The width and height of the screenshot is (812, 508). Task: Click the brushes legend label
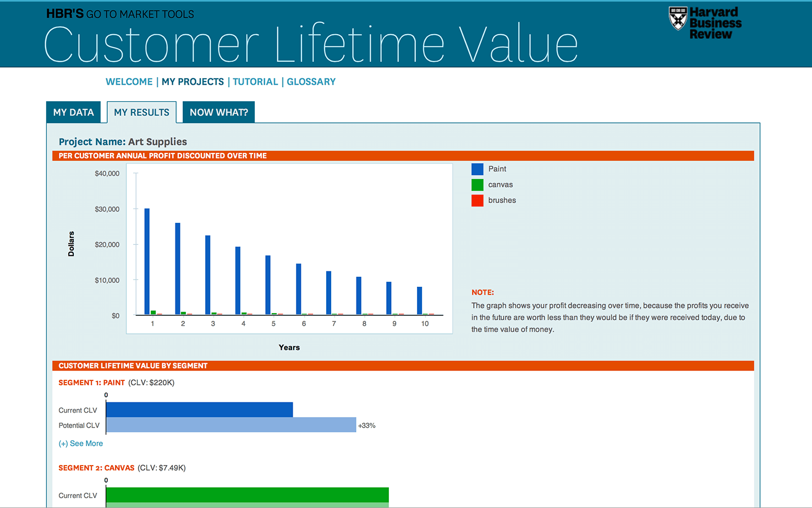pos(502,200)
